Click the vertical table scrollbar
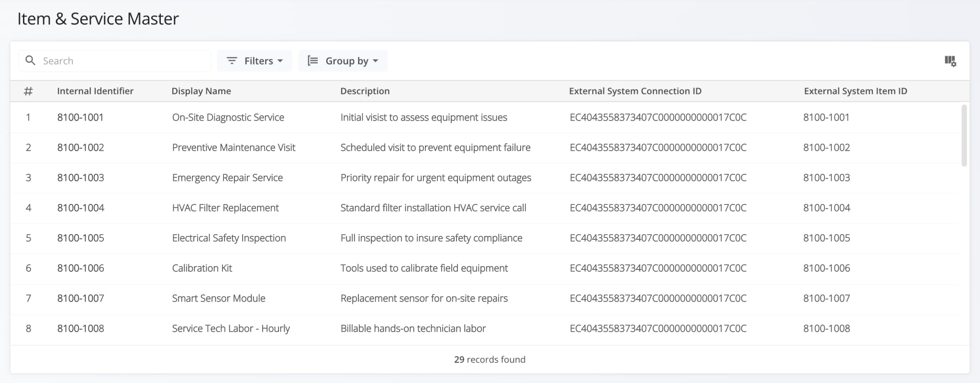This screenshot has height=383, width=980. [964, 135]
